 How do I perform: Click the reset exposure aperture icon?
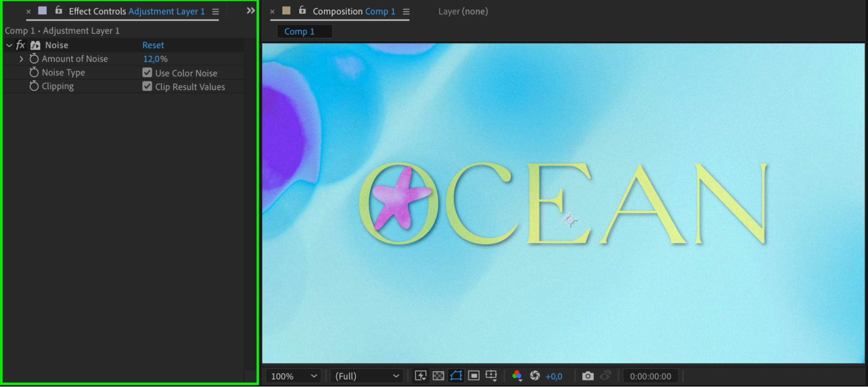pos(535,376)
